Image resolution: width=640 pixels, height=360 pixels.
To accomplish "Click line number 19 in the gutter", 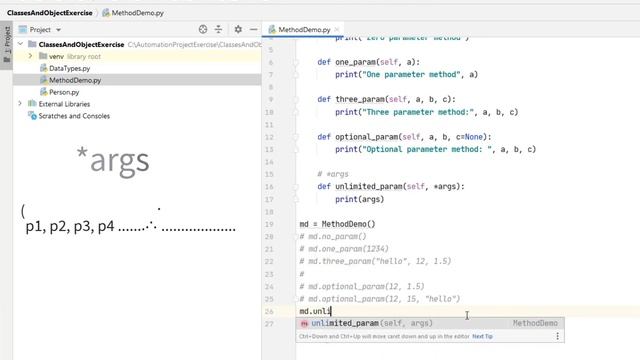I will (269, 224).
